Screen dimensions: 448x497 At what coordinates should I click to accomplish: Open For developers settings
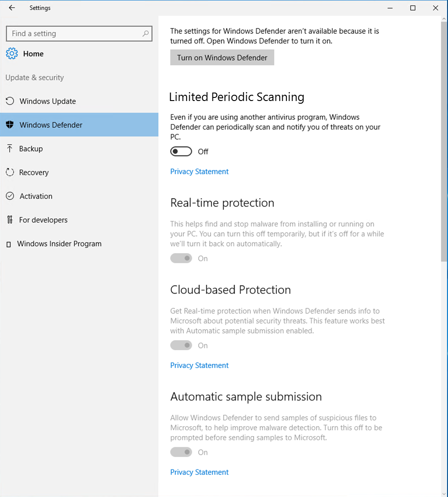[x=79, y=220]
